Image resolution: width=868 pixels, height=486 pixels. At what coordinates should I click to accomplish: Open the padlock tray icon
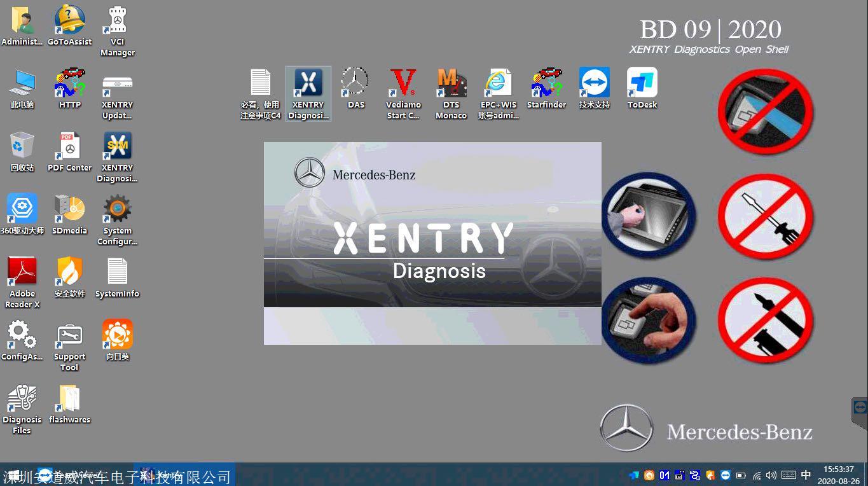[680, 475]
